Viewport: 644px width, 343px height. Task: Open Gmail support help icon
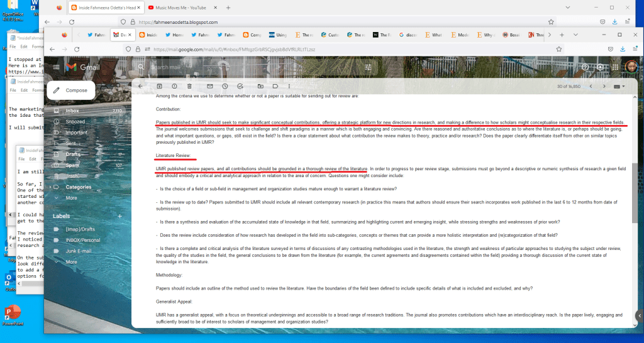click(585, 67)
